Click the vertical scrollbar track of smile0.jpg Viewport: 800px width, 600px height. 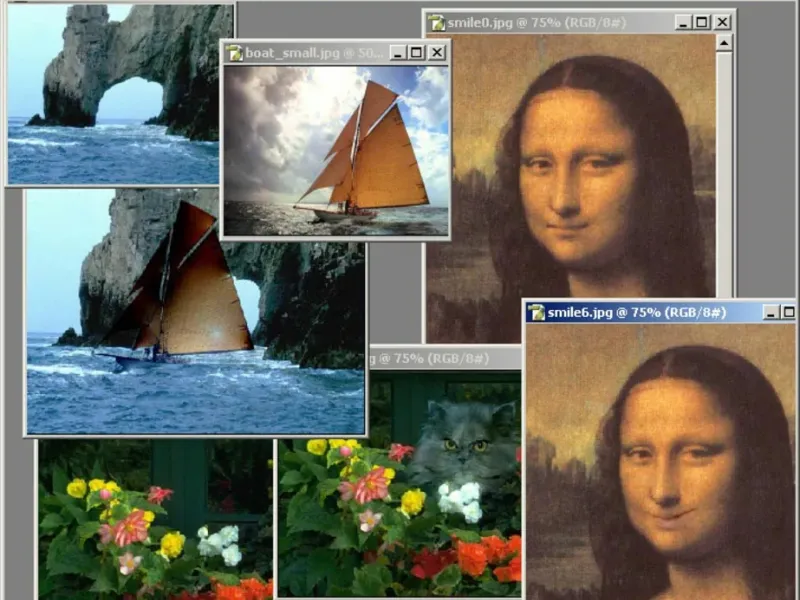(x=724, y=173)
